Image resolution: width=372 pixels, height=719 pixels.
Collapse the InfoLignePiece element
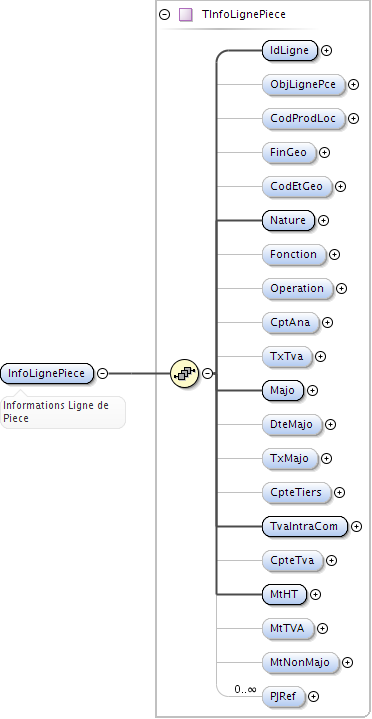[x=103, y=374]
